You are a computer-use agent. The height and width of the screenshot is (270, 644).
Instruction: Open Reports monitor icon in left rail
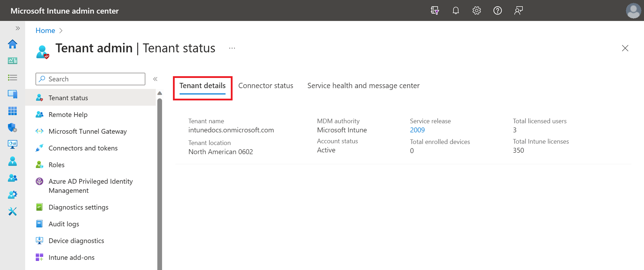pyautogui.click(x=13, y=144)
